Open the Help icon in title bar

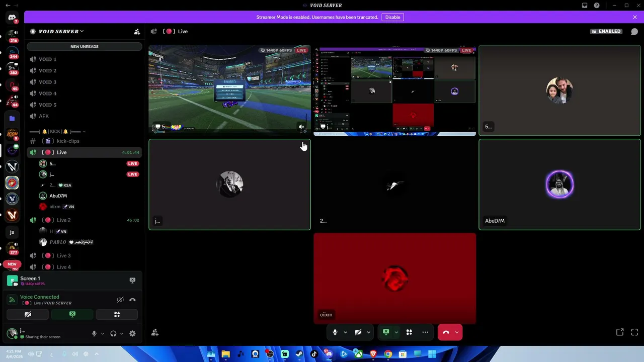tap(597, 6)
